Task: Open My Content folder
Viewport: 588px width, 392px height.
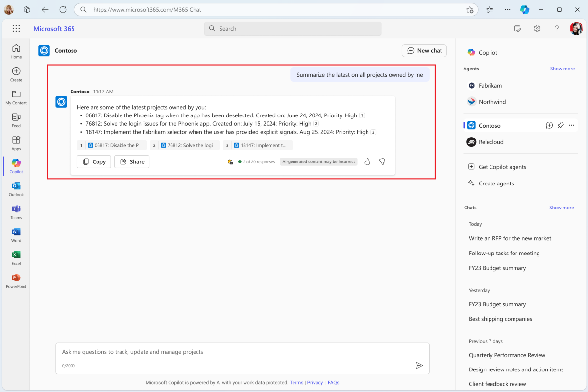Action: coord(16,97)
